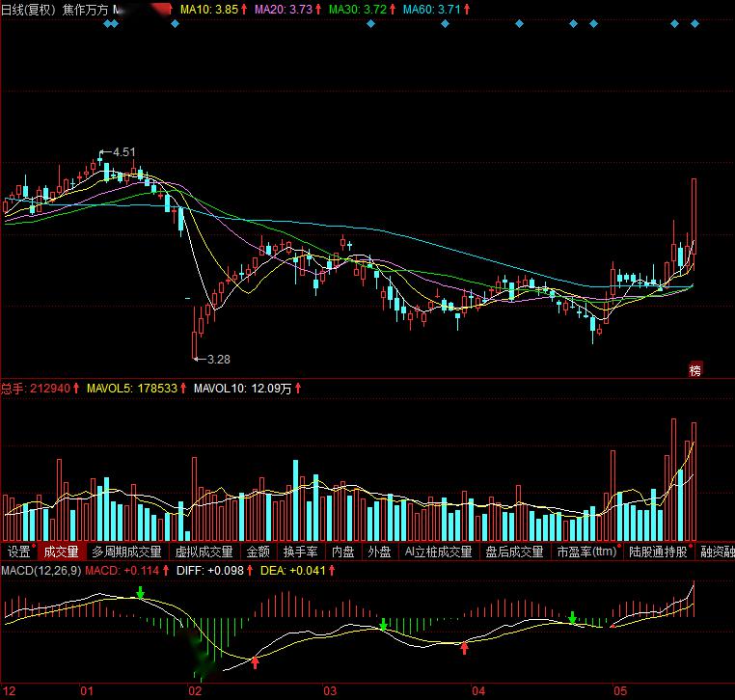Click the MACD(12,26,9) parameter label
Screen dimensions: 735x700
[41, 571]
